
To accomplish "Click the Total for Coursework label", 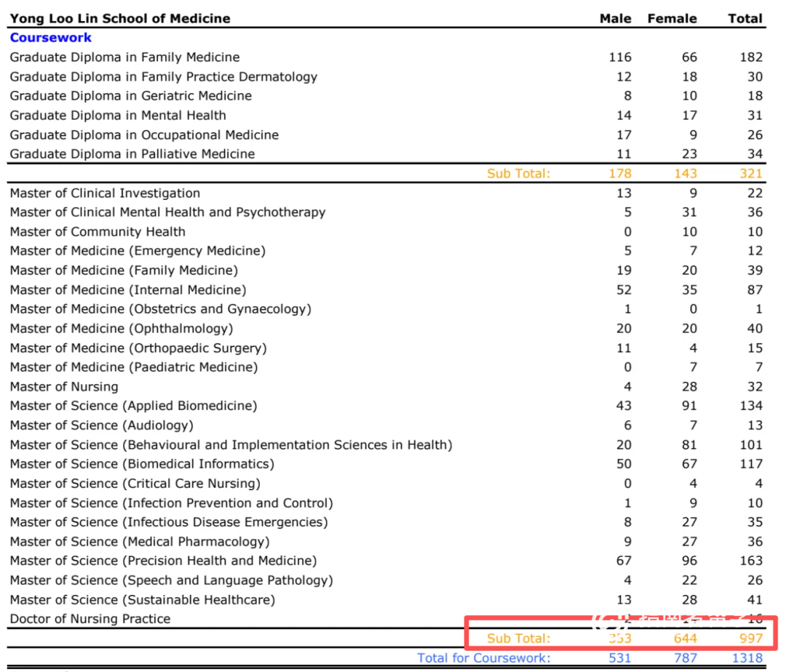I will click(x=483, y=658).
